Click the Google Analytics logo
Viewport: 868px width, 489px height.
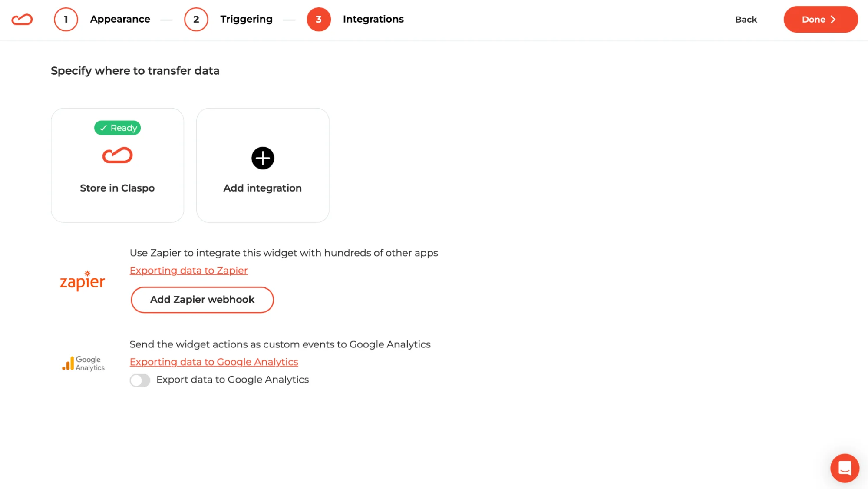coord(83,363)
